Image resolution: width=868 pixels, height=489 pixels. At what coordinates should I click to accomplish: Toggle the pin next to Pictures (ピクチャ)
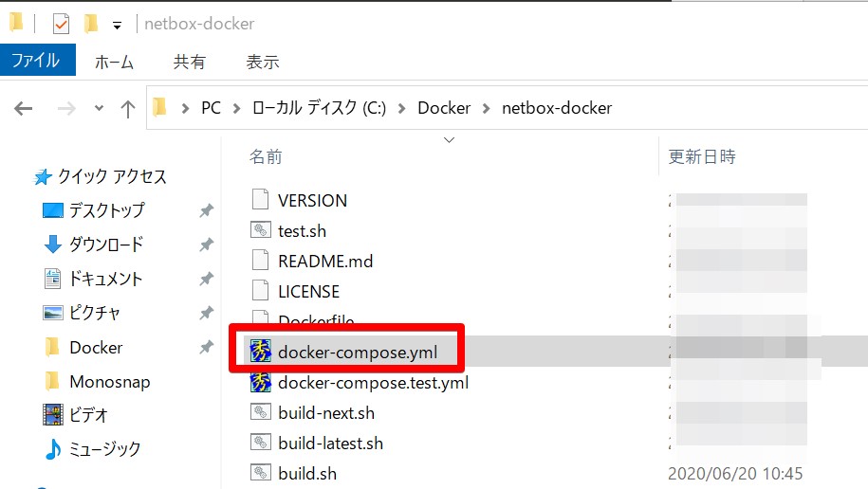pos(207,313)
